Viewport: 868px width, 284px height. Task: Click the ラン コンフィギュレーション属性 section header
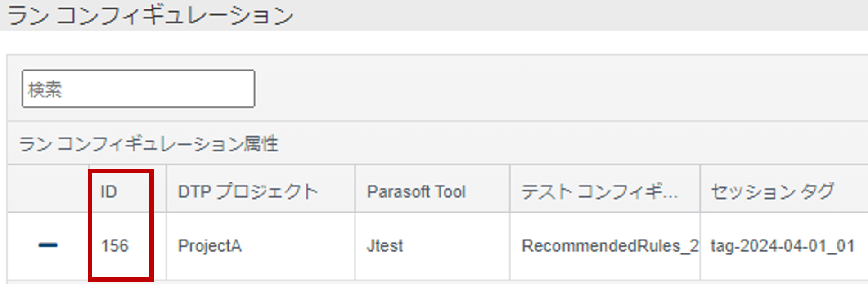[x=149, y=144]
